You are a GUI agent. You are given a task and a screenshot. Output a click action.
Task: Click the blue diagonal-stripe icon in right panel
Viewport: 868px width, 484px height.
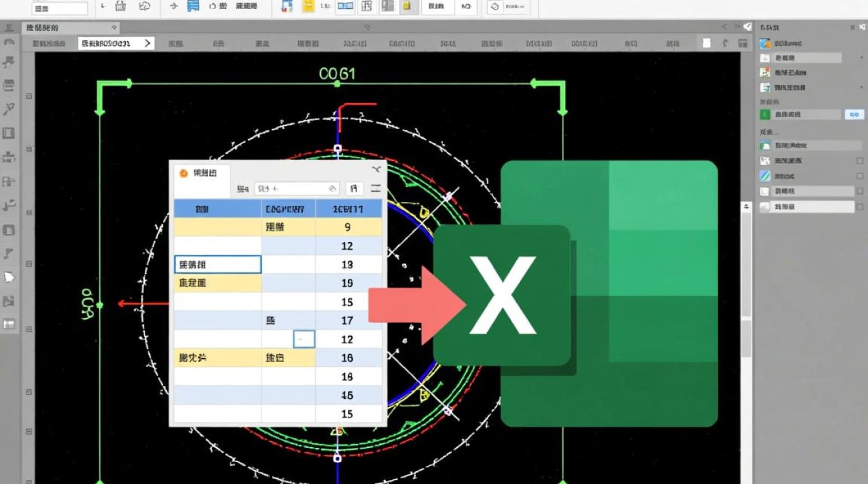click(x=765, y=176)
